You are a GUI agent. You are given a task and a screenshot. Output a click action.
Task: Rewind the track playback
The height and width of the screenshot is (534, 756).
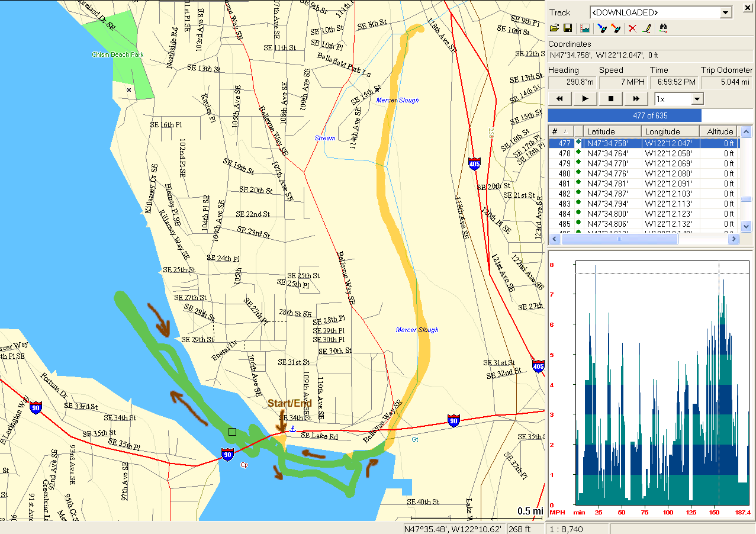pyautogui.click(x=560, y=99)
